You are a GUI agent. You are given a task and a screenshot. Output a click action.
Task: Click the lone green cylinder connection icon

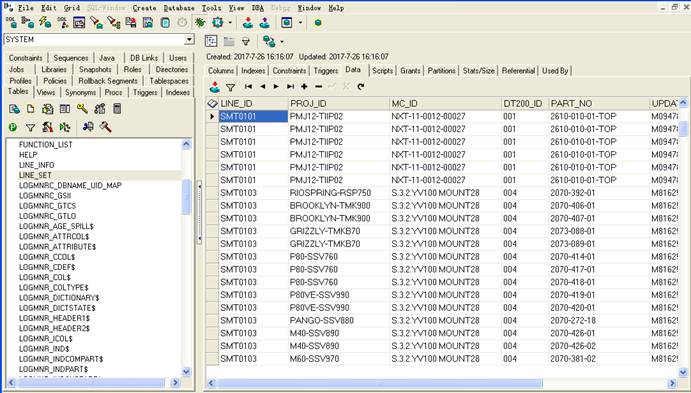tap(318, 22)
